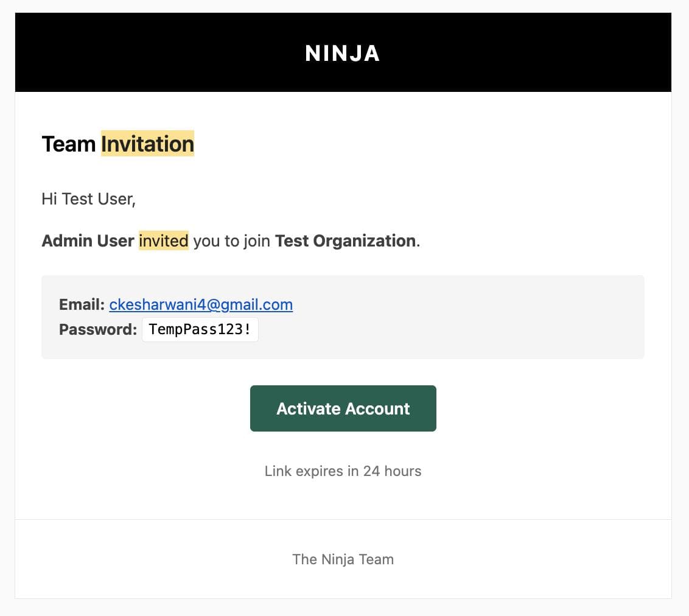This screenshot has width=689, height=616.
Task: Click the bold 'Admin User' name
Action: coord(88,241)
